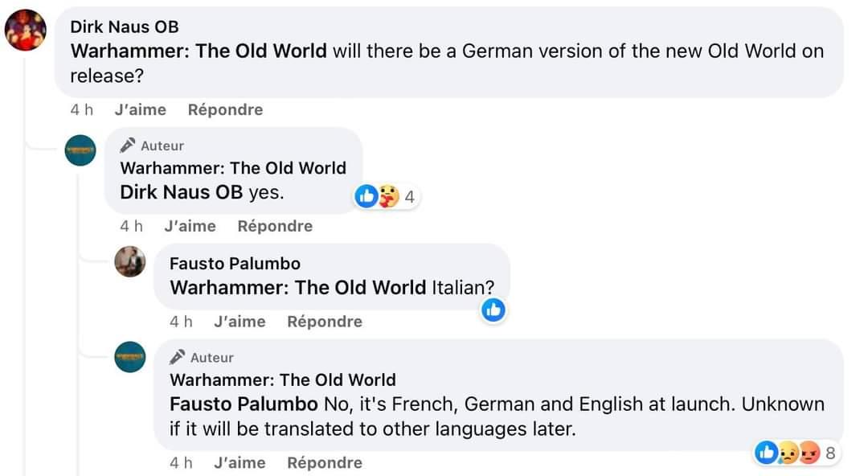Click the Auteur pen badge on the 'yes' reply
This screenshot has width=868, height=476.
pos(128,146)
